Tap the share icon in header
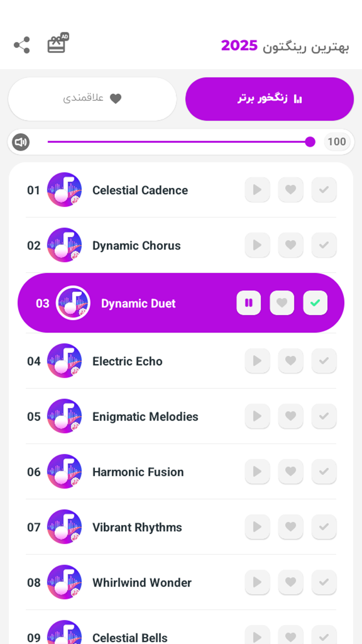Image resolution: width=362 pixels, height=644 pixels. (x=22, y=45)
